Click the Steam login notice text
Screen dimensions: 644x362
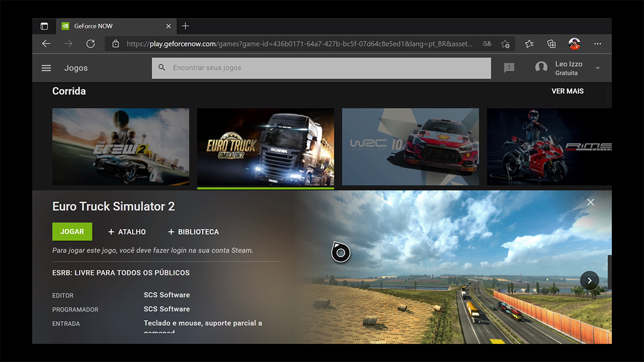(x=153, y=250)
